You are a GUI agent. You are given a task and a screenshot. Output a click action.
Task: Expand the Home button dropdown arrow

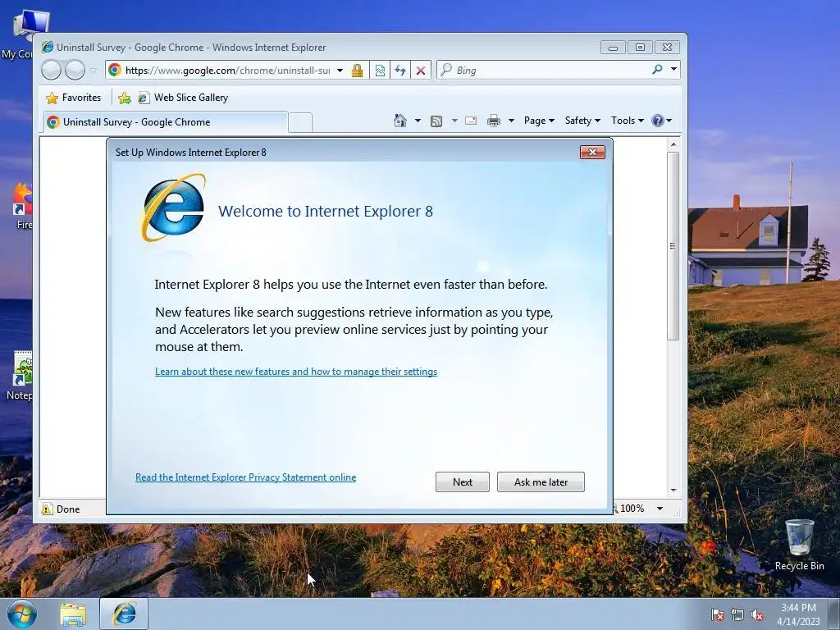click(x=418, y=121)
